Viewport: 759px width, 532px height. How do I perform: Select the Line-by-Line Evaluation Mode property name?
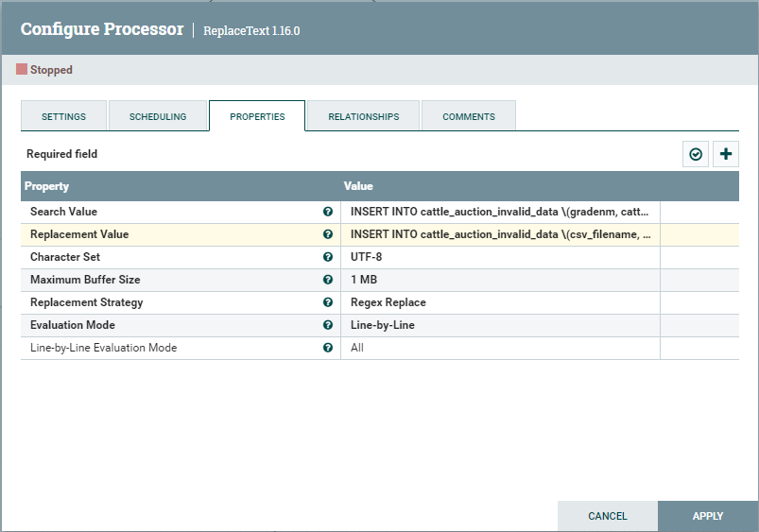[104, 348]
